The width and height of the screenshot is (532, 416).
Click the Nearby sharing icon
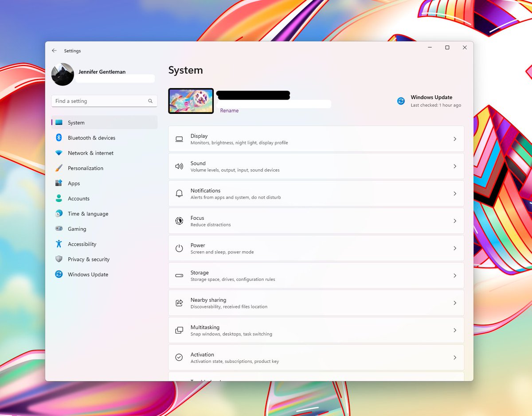(179, 303)
